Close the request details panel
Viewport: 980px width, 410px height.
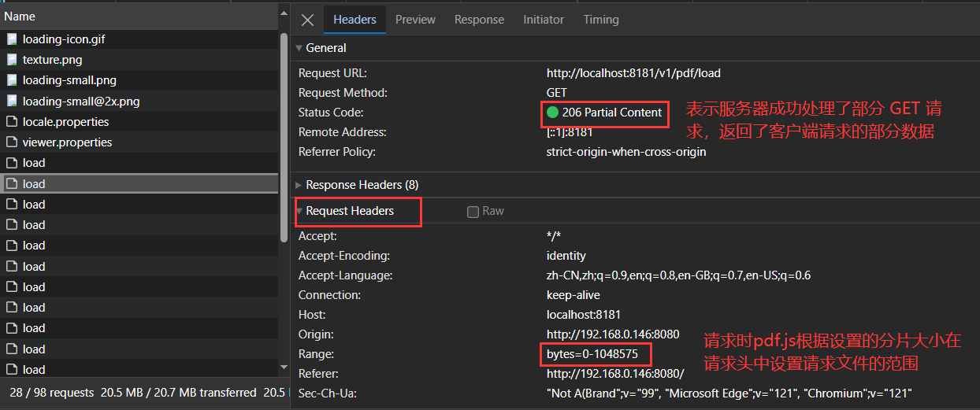click(308, 20)
